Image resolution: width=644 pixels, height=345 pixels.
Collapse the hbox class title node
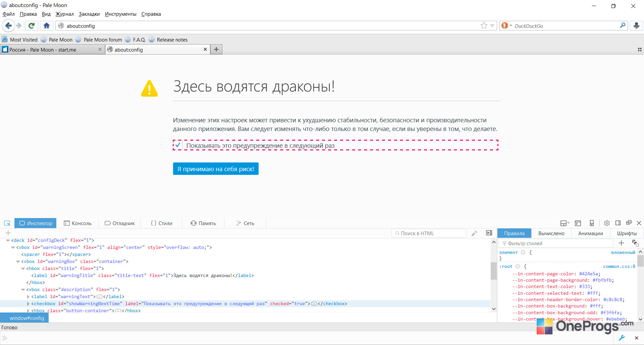23,269
